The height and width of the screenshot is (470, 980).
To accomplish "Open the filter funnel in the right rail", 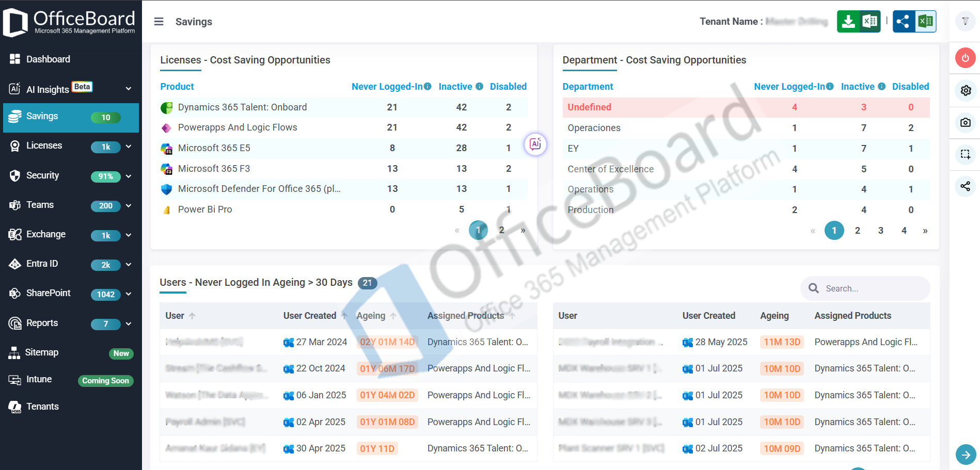I will pos(965,21).
